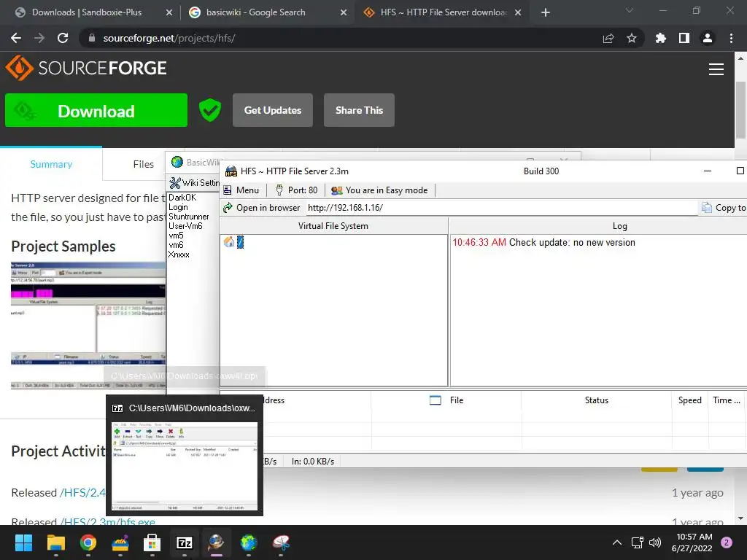The image size is (747, 560).
Task: Click the Status column header in HFS
Action: click(x=597, y=400)
